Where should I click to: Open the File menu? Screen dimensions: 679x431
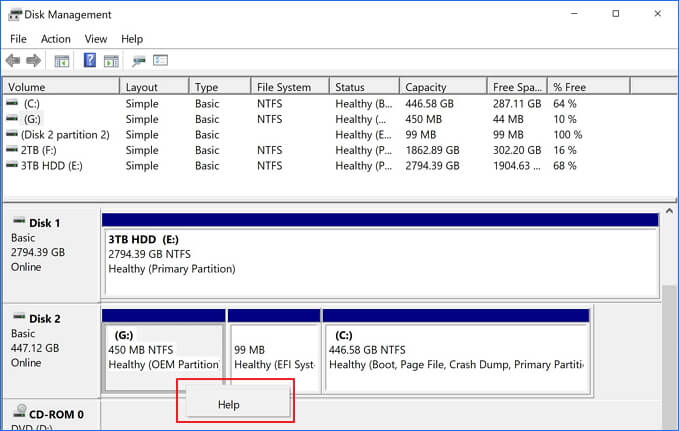pos(18,39)
